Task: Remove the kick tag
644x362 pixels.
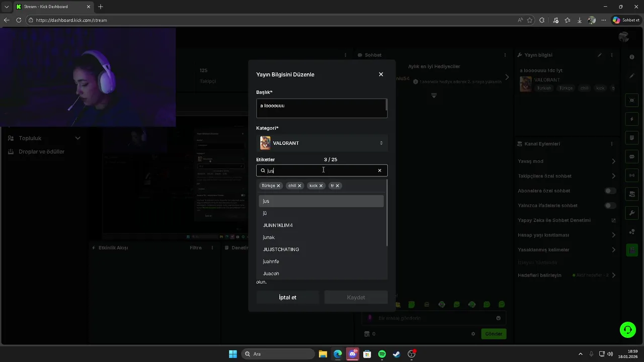Action: click(321, 186)
